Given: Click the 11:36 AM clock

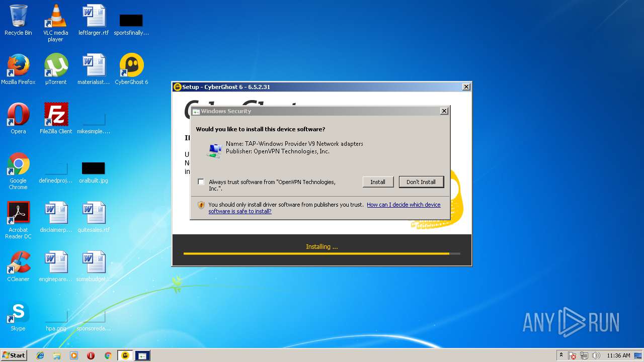Looking at the screenshot, I should 618,355.
